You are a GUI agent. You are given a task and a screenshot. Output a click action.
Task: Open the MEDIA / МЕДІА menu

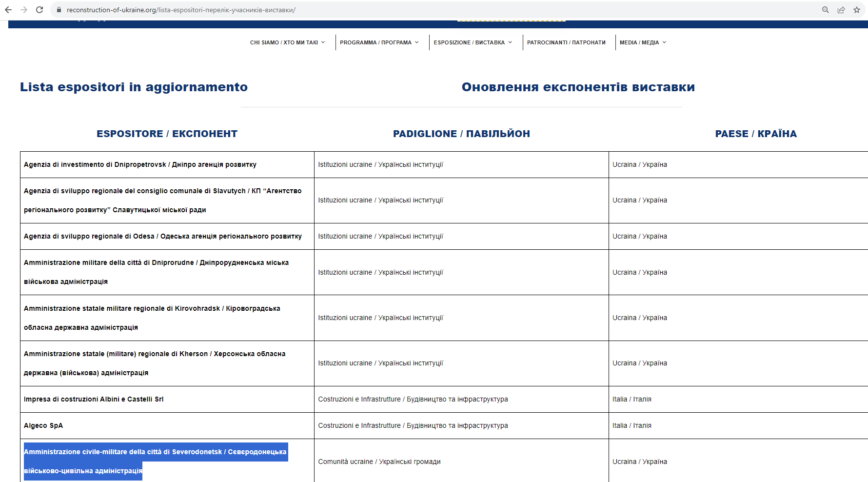pyautogui.click(x=642, y=42)
